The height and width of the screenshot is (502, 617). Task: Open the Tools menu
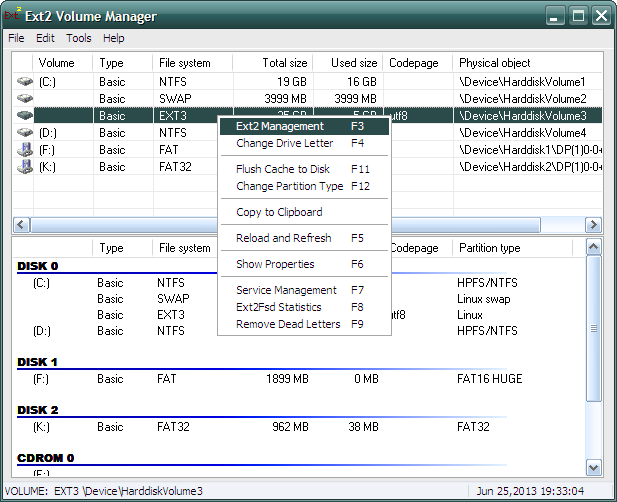click(79, 38)
